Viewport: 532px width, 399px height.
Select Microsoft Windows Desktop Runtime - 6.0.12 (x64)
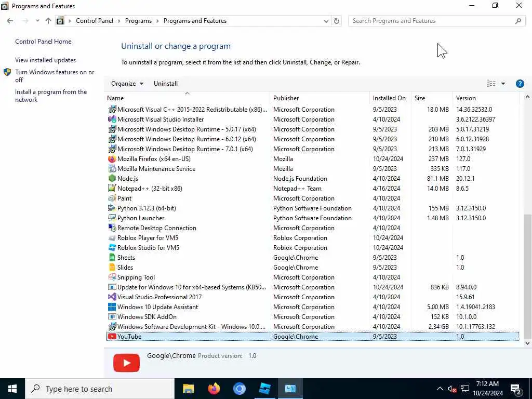click(312, 139)
